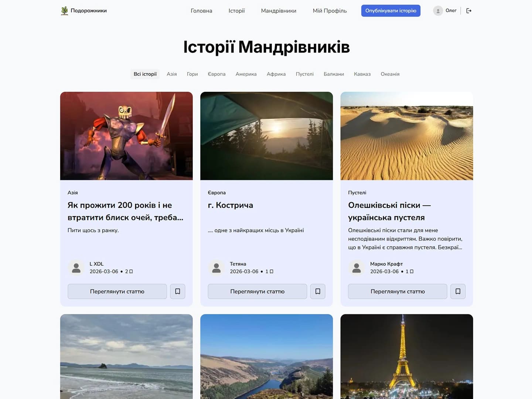The width and height of the screenshot is (532, 399).
Task: Bookmark the Олешківські піски story
Action: pos(458,291)
